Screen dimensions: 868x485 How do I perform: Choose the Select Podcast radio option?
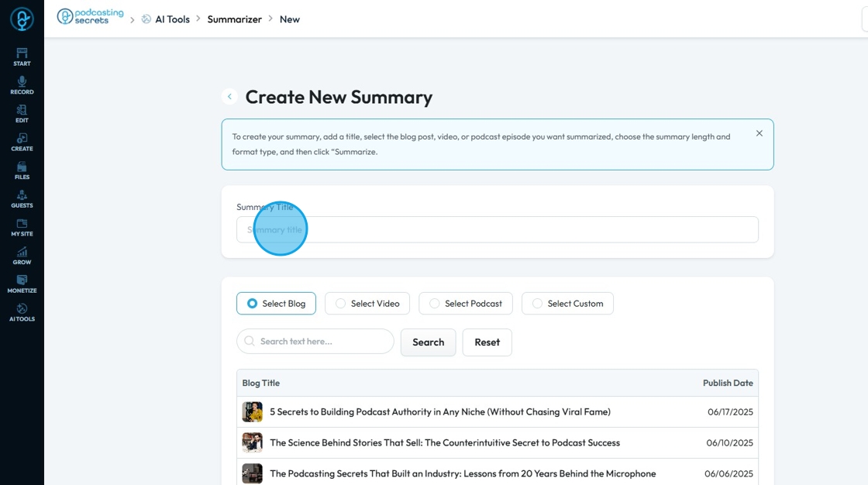pos(435,304)
